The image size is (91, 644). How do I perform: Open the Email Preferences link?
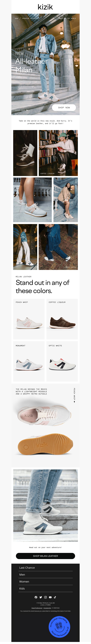(37, 608)
